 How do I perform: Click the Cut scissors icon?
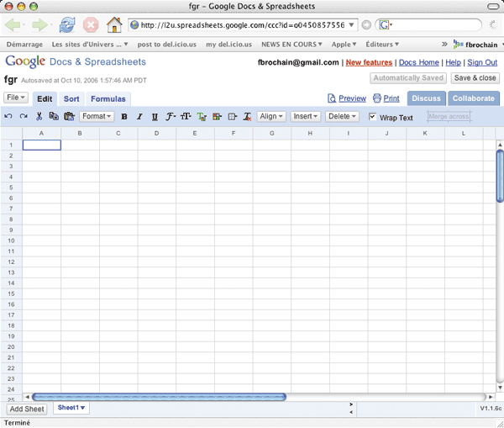[x=39, y=117]
